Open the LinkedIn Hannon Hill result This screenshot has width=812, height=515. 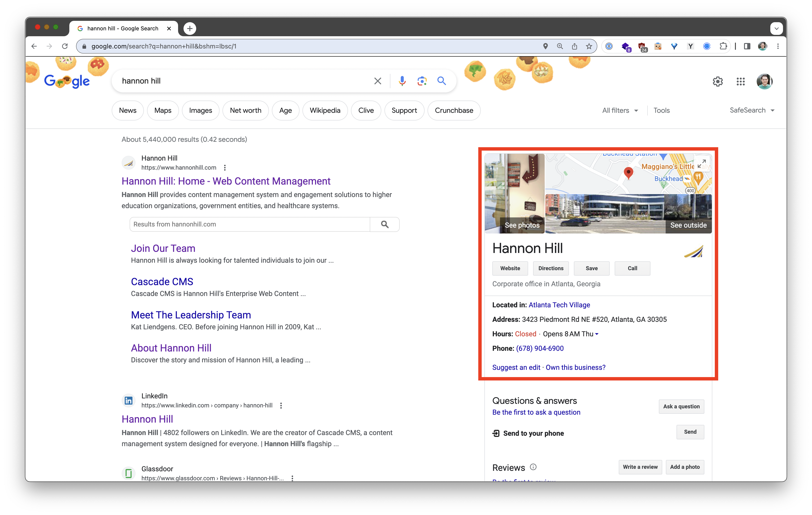[147, 419]
